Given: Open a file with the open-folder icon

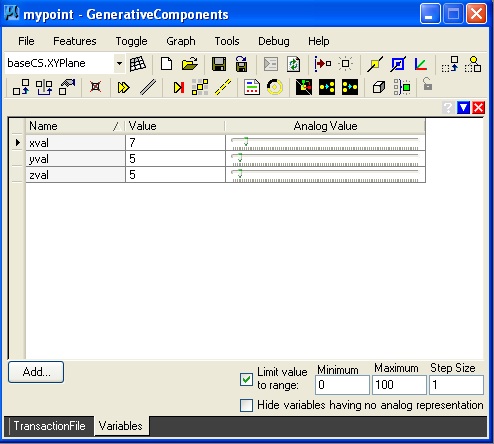Looking at the screenshot, I should click(x=190, y=64).
